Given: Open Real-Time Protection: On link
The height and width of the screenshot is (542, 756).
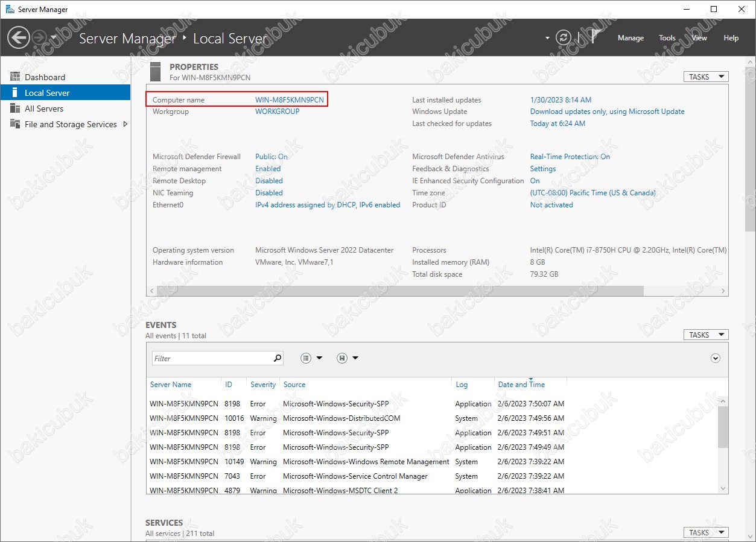Looking at the screenshot, I should coord(570,157).
